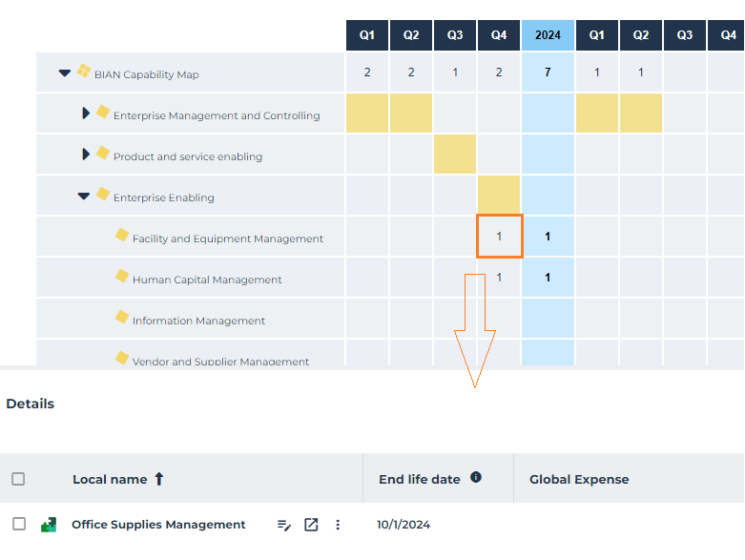Open the Office Supplies Management link
Viewport: 745px width, 560px height.
158,525
